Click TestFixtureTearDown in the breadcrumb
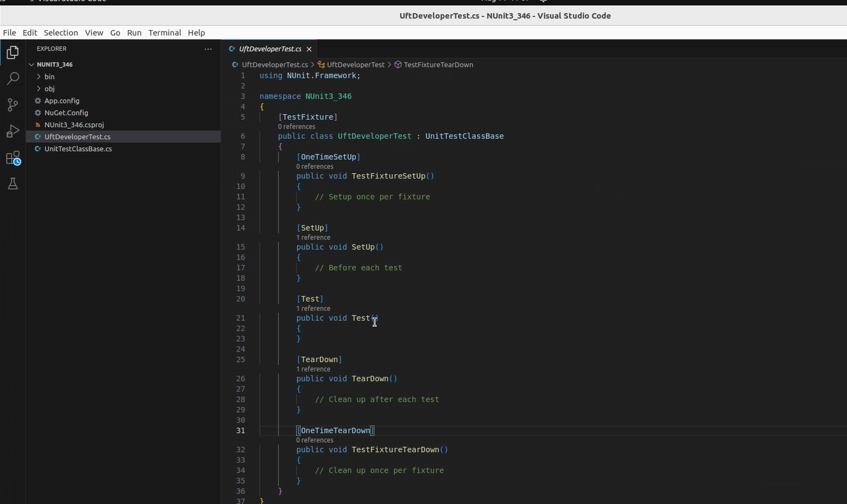 point(438,65)
